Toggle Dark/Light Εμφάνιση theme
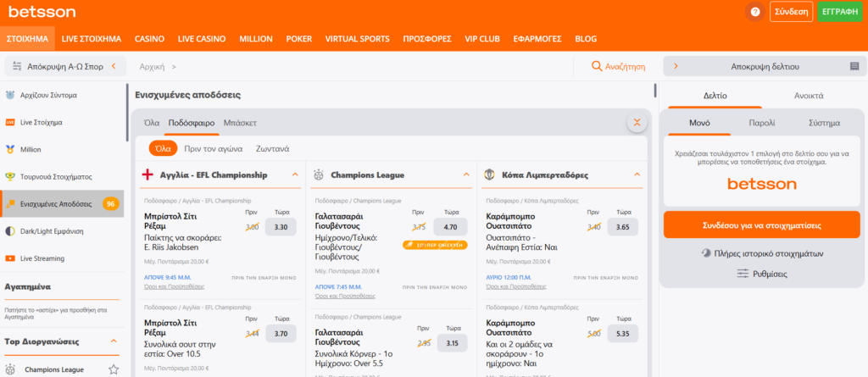 click(x=10, y=231)
